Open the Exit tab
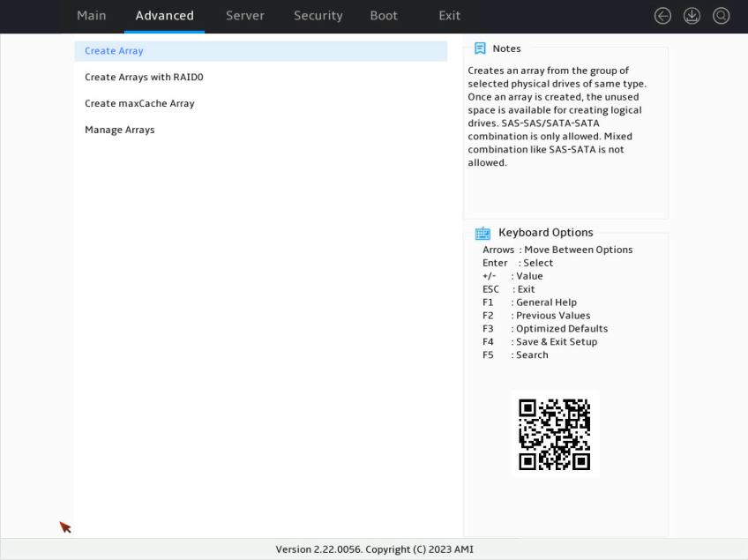Screen dimensions: 748x560 pos(449,16)
